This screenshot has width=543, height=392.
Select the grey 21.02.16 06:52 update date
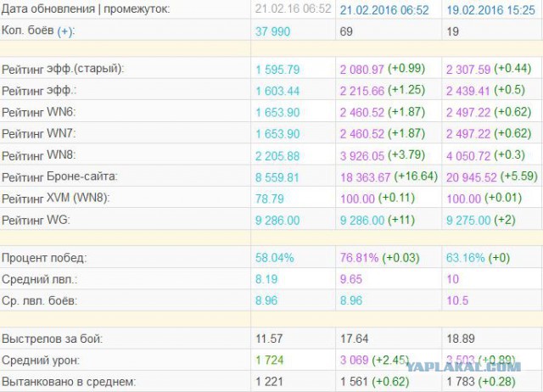coord(293,9)
